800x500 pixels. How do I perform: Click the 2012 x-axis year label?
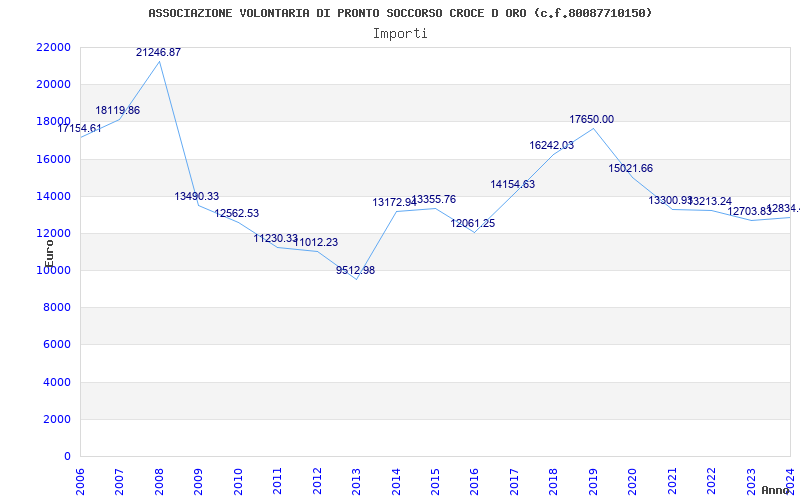pyautogui.click(x=317, y=481)
